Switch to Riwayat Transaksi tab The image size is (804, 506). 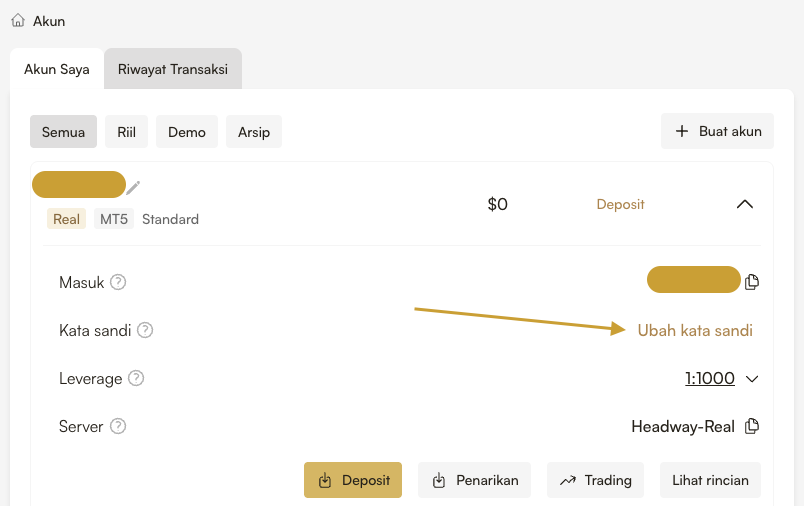point(172,69)
